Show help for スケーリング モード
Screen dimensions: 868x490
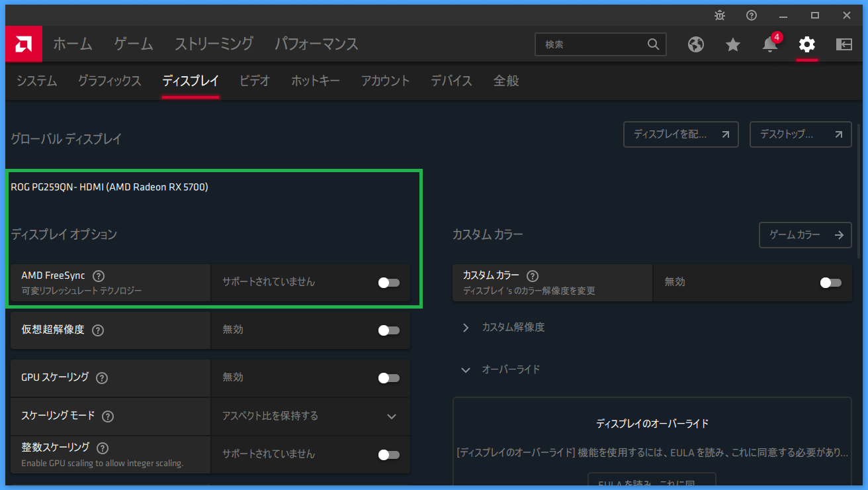click(x=108, y=416)
